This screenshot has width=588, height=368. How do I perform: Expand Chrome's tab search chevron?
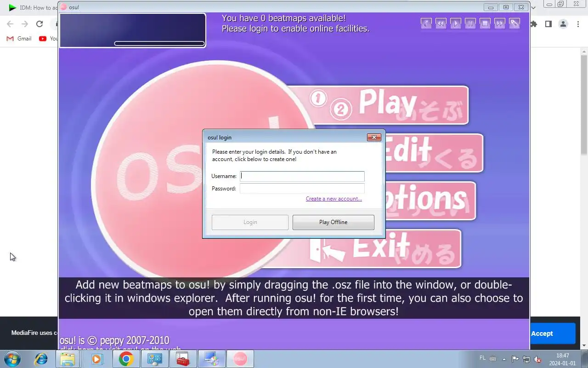point(533,7)
